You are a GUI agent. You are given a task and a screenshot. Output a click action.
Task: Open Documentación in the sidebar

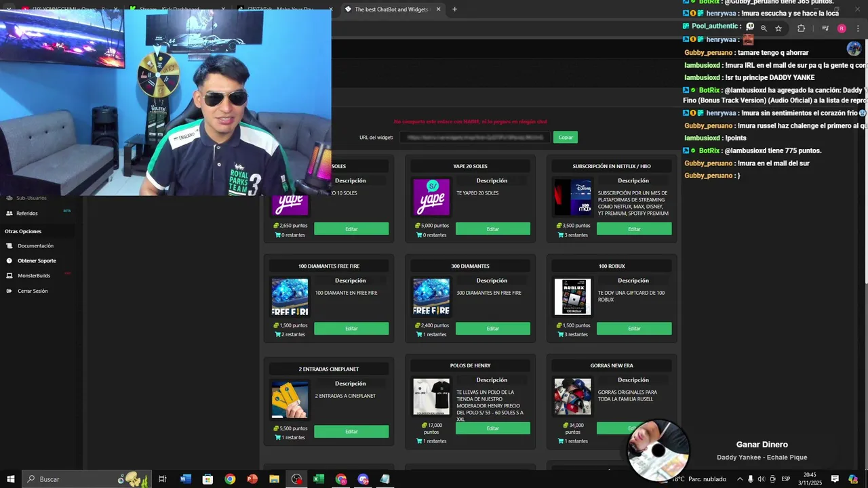[35, 245]
